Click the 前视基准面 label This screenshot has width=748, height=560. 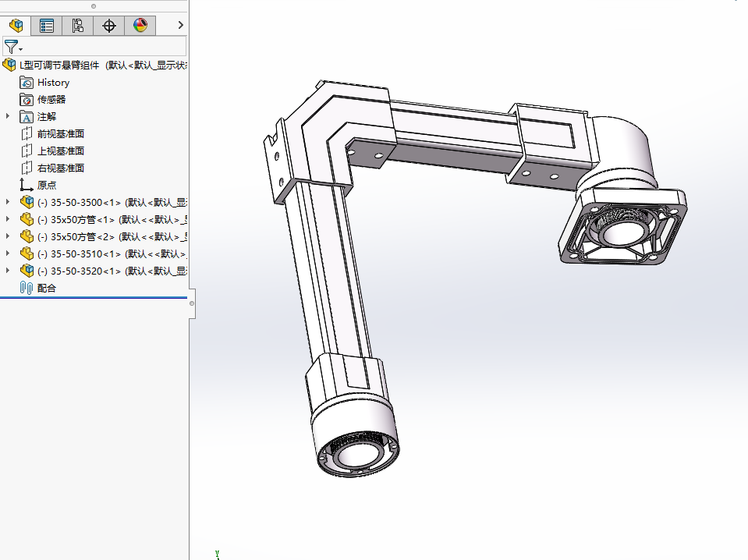click(x=61, y=134)
